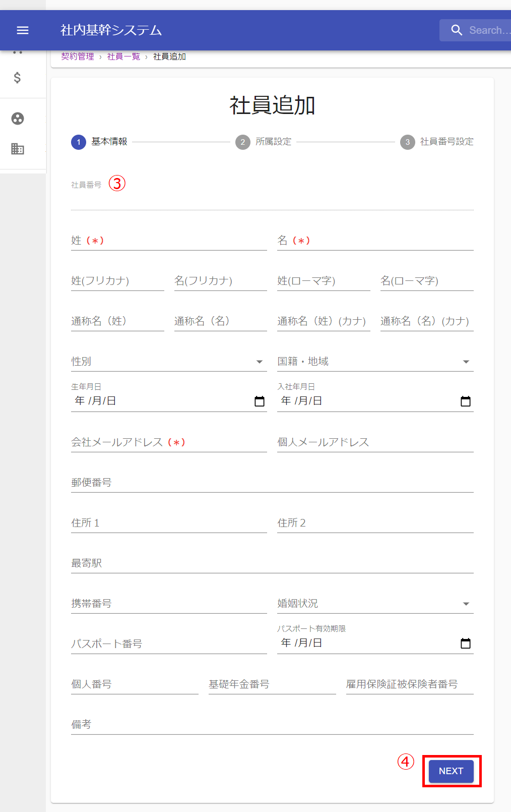Click the search magnifier icon
Image resolution: width=511 pixels, height=812 pixels.
457,30
